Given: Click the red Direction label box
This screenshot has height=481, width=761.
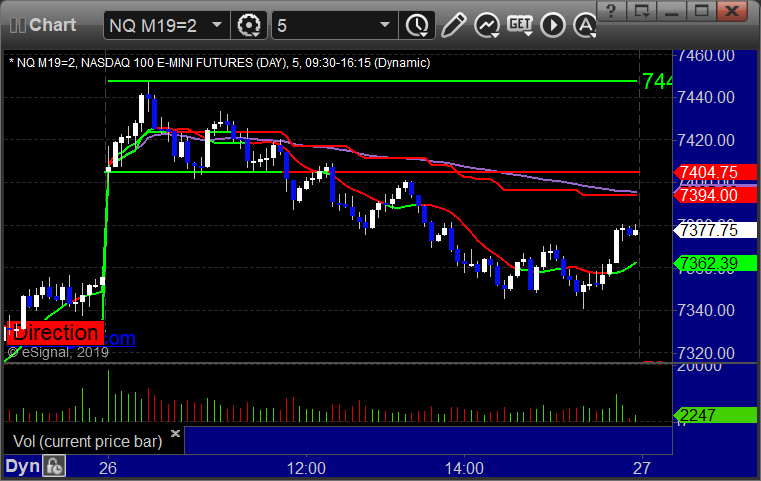Looking at the screenshot, I should pos(55,333).
